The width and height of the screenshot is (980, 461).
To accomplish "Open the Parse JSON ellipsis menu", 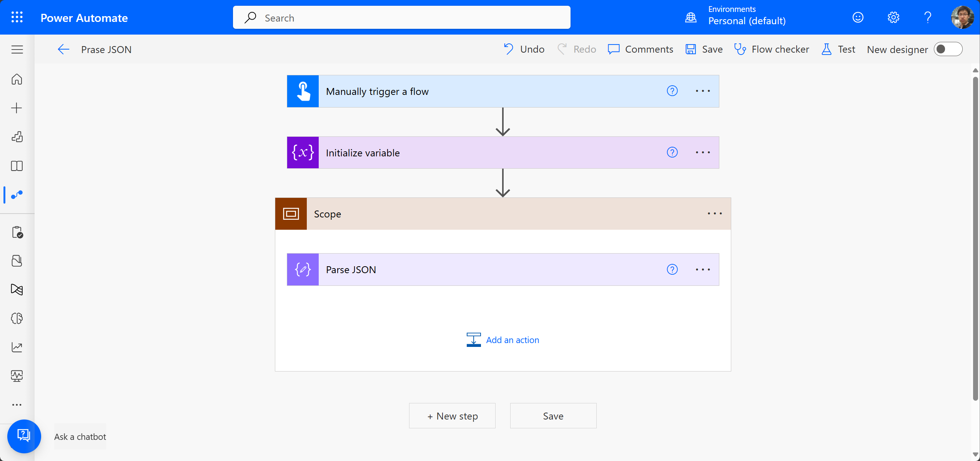I will click(702, 269).
